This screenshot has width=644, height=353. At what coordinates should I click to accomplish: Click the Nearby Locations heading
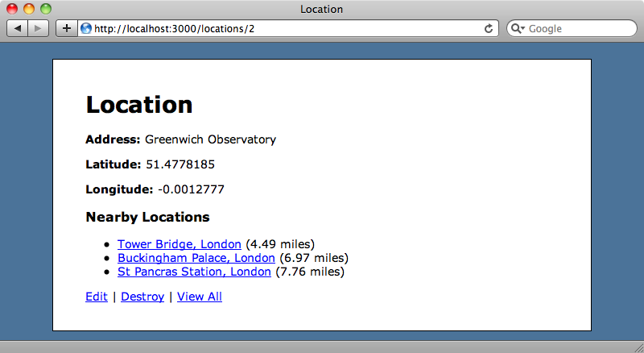point(147,217)
